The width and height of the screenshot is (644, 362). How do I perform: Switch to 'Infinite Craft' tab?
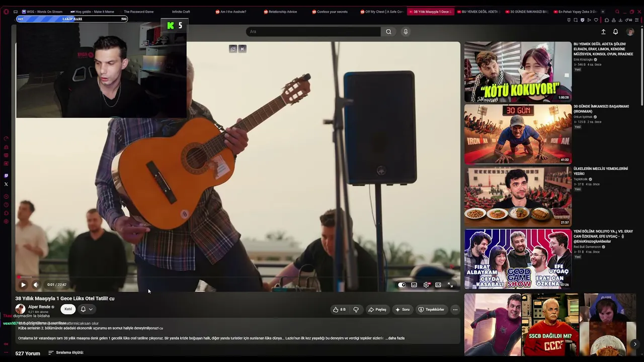pos(181,12)
